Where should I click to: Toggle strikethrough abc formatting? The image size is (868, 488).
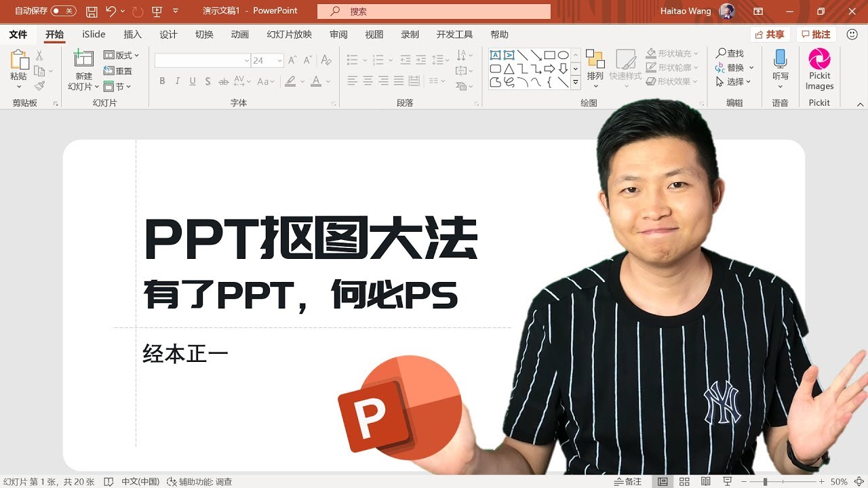tap(223, 81)
